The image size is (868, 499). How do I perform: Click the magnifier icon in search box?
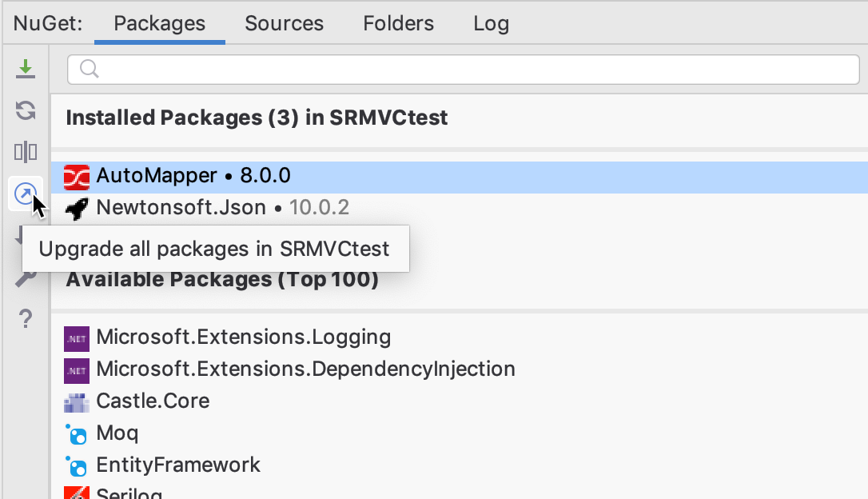point(89,70)
